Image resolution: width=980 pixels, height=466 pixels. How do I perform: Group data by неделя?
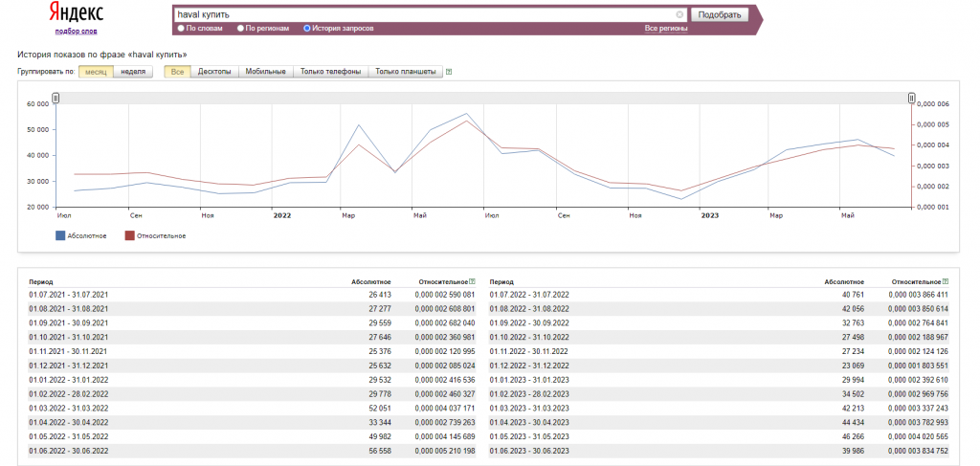click(134, 72)
